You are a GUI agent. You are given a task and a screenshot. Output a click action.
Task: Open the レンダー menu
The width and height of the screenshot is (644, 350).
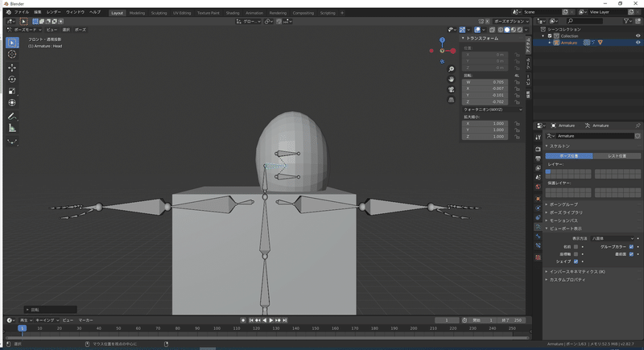point(53,12)
